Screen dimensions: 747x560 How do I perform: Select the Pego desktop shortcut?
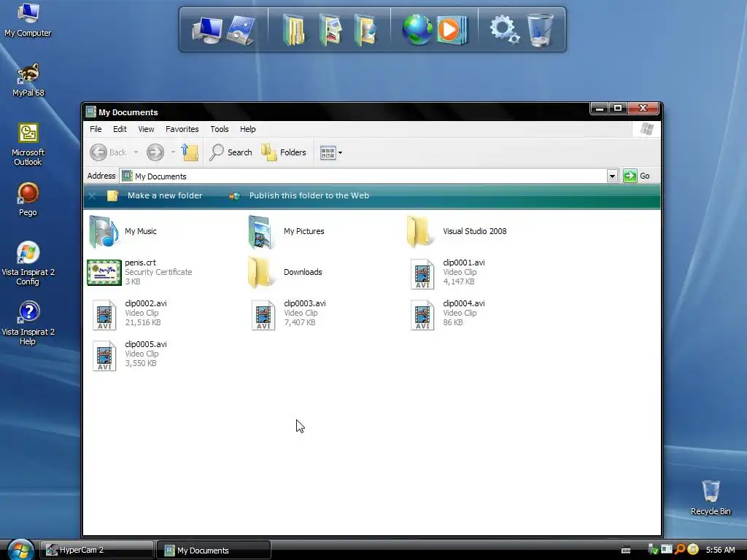click(x=28, y=200)
